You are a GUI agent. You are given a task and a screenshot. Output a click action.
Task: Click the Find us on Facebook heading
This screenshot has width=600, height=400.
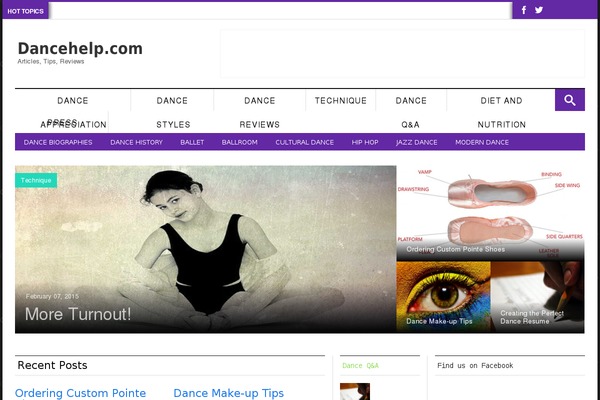[475, 366]
